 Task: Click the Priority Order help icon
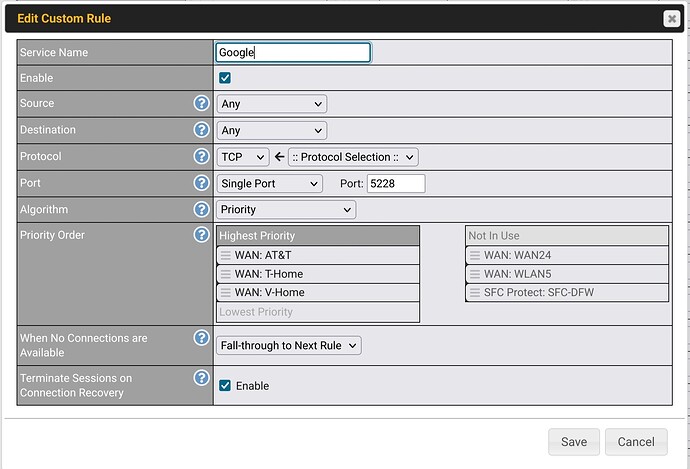[x=201, y=235]
